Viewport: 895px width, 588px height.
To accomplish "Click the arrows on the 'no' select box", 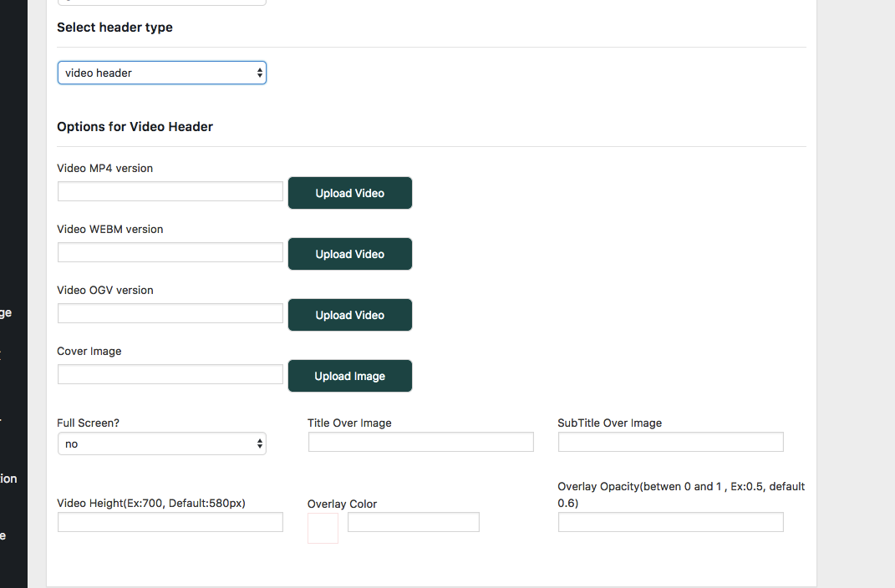I will point(260,444).
